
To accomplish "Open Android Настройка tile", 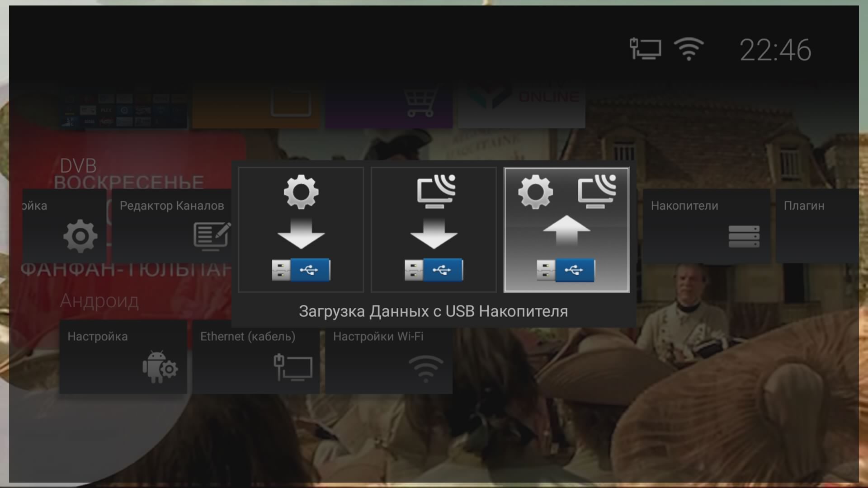I will click(x=123, y=357).
